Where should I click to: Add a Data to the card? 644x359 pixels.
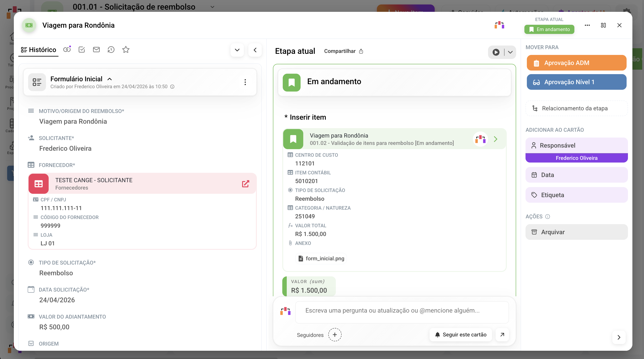577,175
